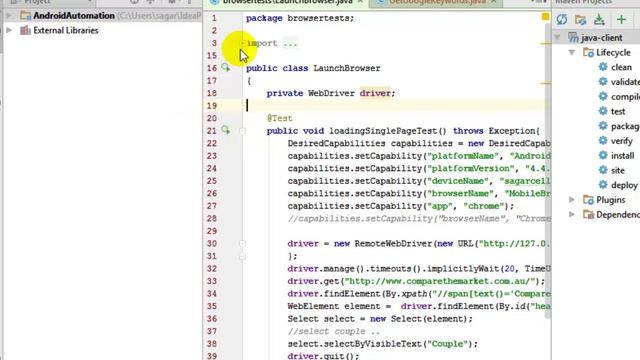Click the gear icon next to compile
Viewport: 640px width, 360px height.
tap(603, 96)
